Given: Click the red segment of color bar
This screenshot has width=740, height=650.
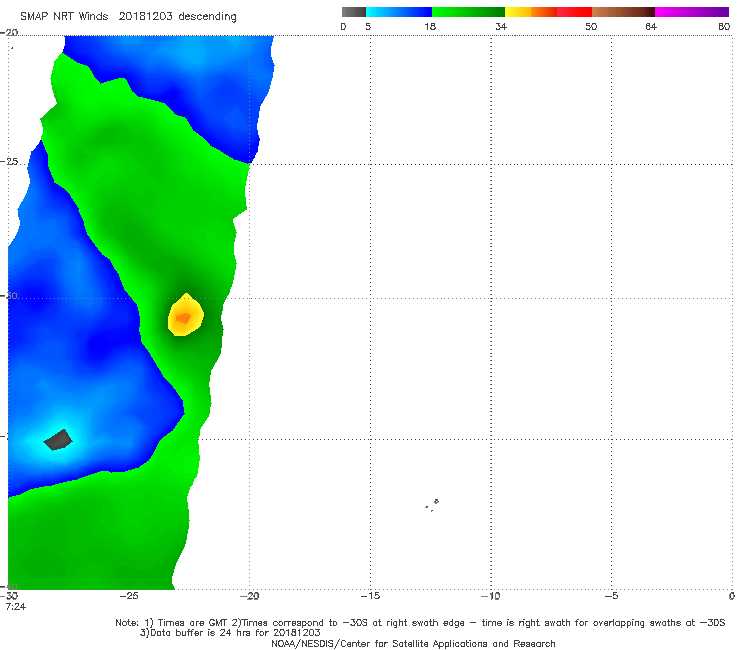Looking at the screenshot, I should click(574, 12).
